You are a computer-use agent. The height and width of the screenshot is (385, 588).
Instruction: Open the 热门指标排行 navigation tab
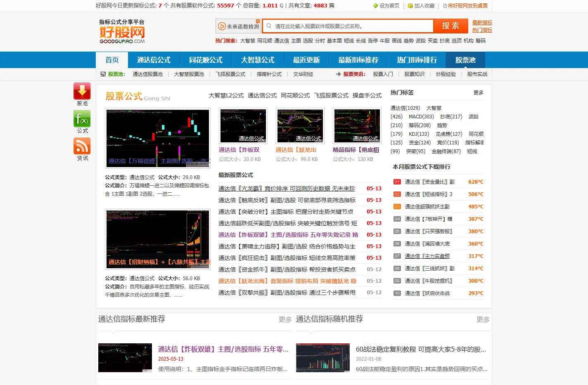tap(417, 60)
